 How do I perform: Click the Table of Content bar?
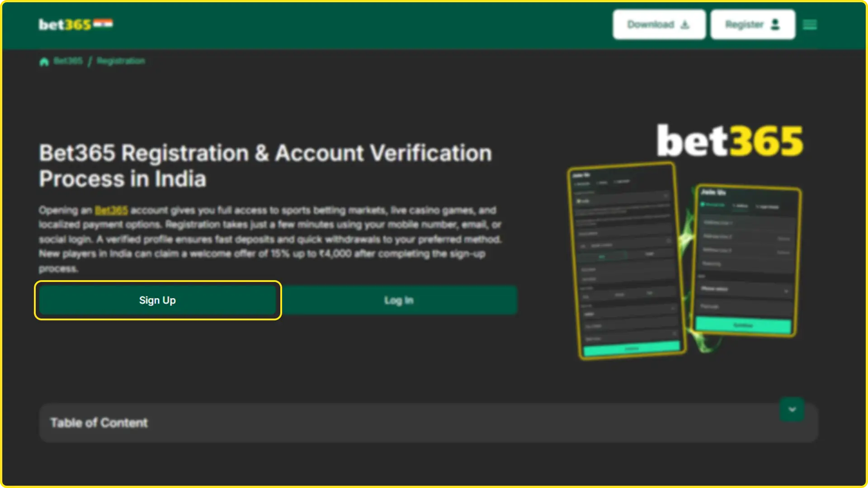click(x=428, y=422)
